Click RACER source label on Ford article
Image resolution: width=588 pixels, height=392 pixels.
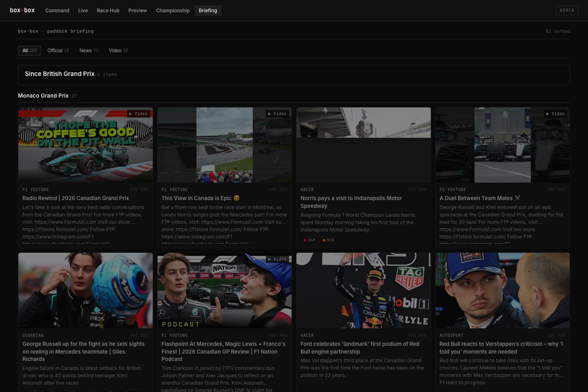[x=307, y=336]
